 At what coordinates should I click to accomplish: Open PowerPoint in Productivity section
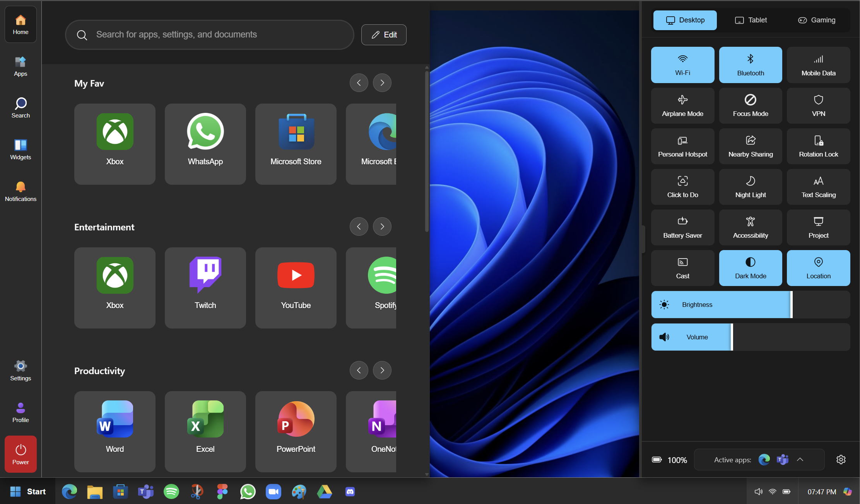(x=296, y=431)
